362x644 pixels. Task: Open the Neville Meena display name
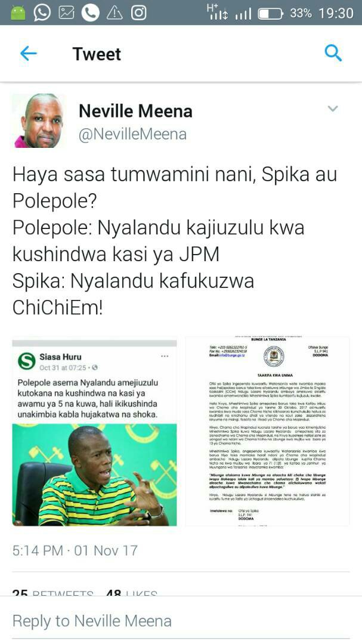pos(135,111)
